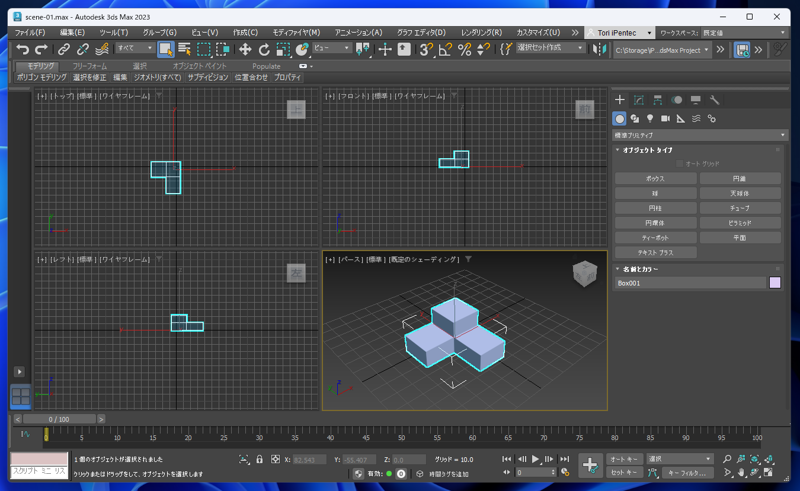
Task: Select the Cameras category icon
Action: click(665, 119)
